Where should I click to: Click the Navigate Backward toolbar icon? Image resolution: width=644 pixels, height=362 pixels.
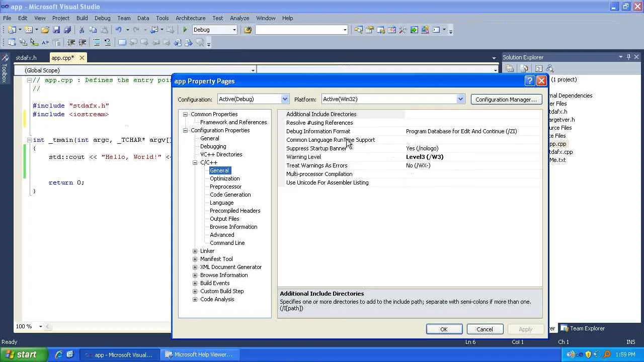[155, 30]
